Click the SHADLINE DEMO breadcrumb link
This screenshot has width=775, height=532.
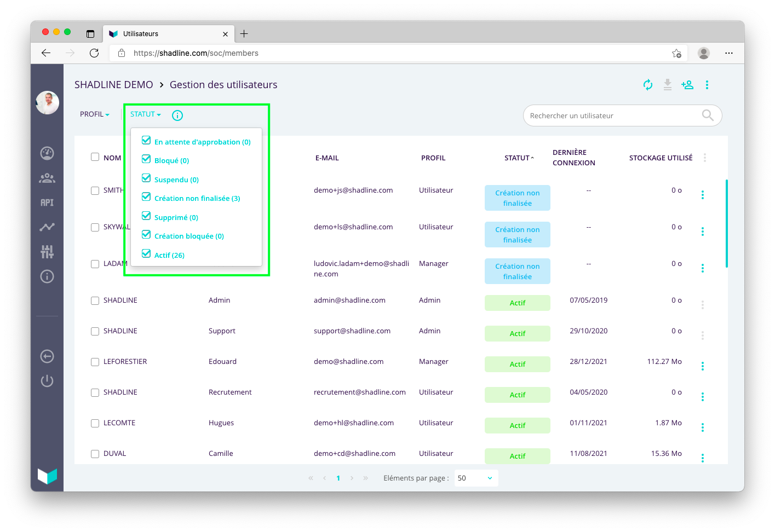click(x=114, y=85)
